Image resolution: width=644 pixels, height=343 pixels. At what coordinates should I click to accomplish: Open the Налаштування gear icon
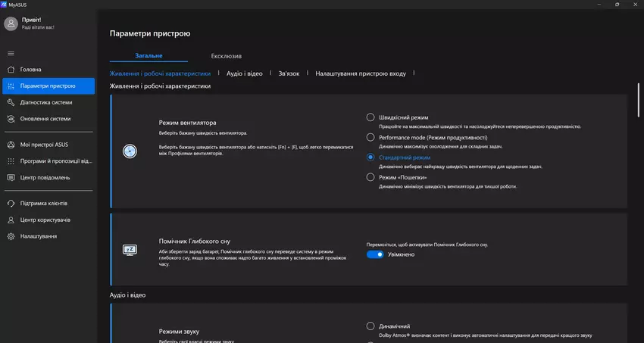pos(11,236)
